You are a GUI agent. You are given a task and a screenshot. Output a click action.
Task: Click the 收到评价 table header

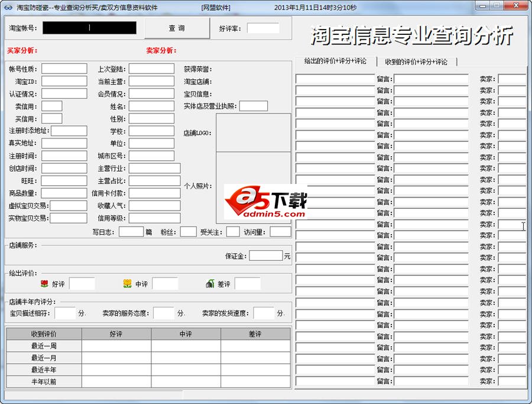[44, 334]
